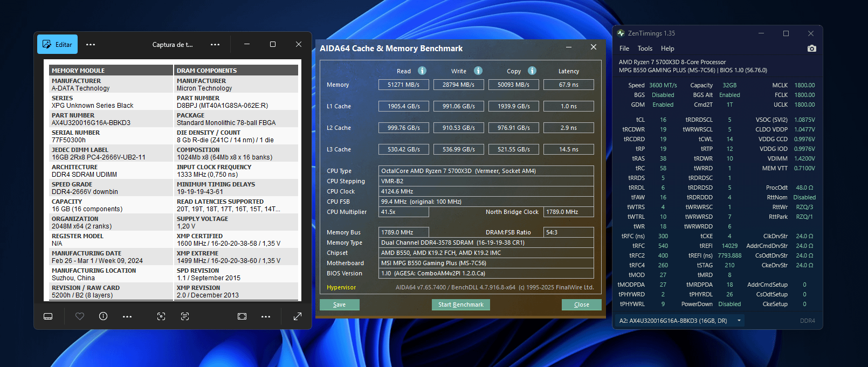Click the Close button in the AIDA64 dialog
The height and width of the screenshot is (367, 868).
pos(581,304)
